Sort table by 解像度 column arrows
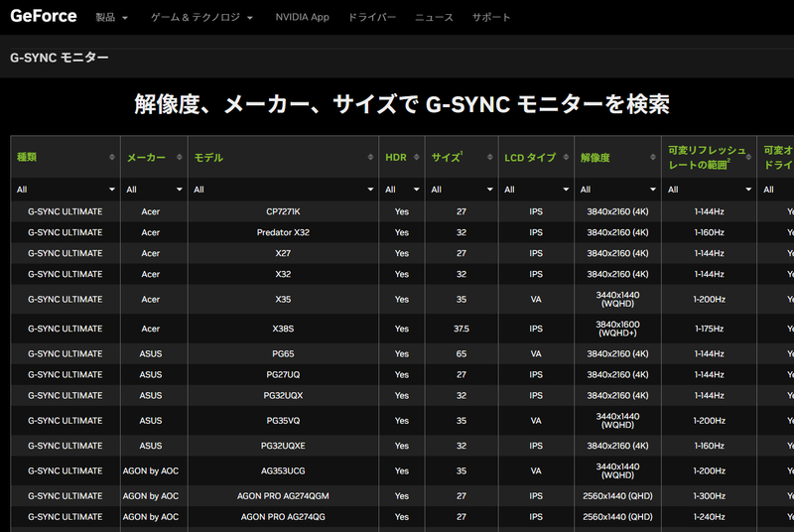This screenshot has height=532, width=794. point(653,157)
